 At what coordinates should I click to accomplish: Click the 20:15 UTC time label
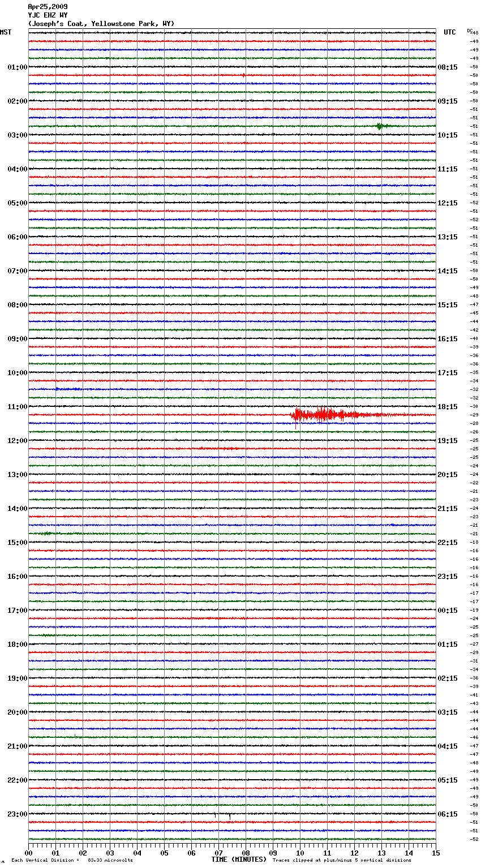coord(448,475)
